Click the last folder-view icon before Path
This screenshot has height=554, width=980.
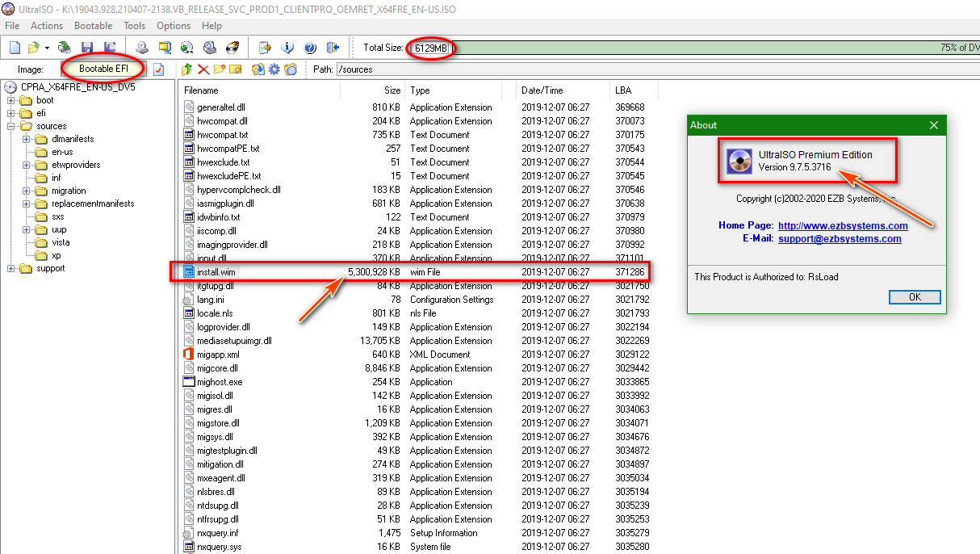(x=291, y=69)
